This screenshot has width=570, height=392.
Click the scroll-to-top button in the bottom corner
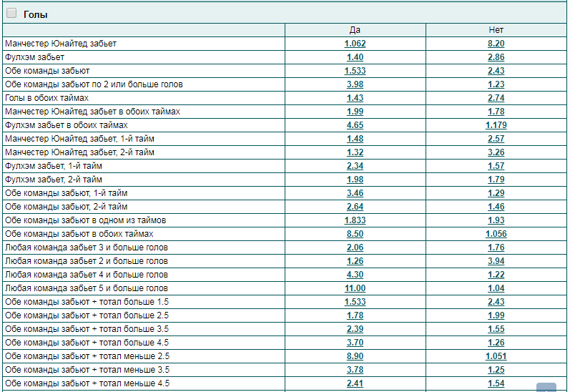click(x=546, y=387)
